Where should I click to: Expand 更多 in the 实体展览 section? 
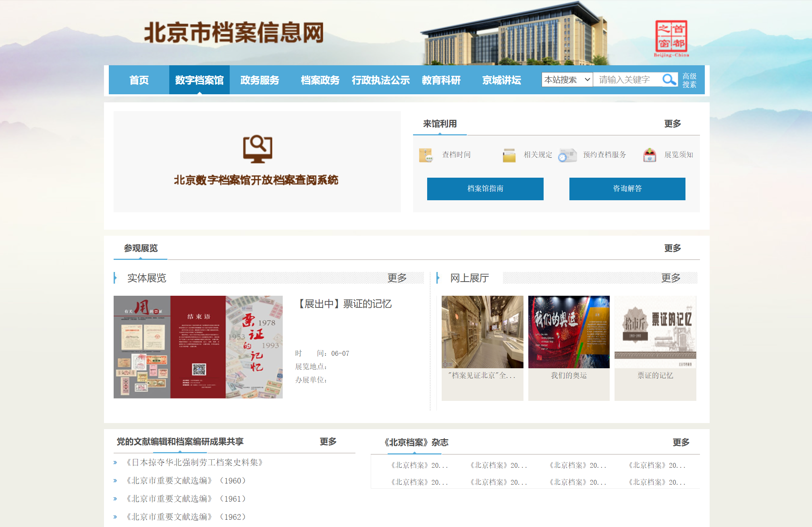(397, 278)
